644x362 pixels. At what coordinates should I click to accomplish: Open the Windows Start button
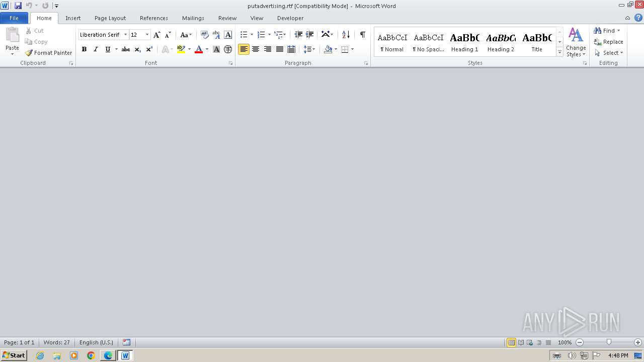[x=14, y=355]
